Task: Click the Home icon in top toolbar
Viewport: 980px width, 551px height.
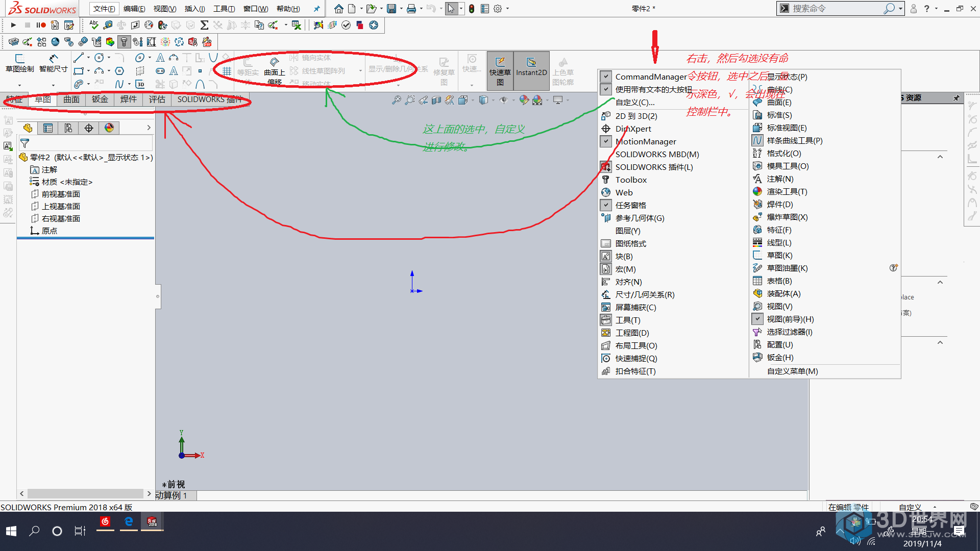Action: click(x=338, y=9)
